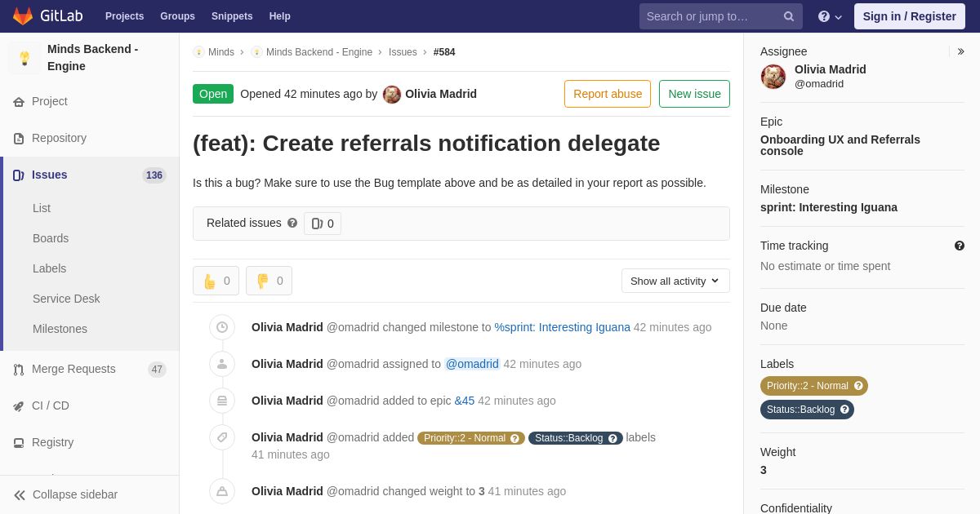Give a thumbs up reaction
980x514 pixels.
[x=216, y=281]
